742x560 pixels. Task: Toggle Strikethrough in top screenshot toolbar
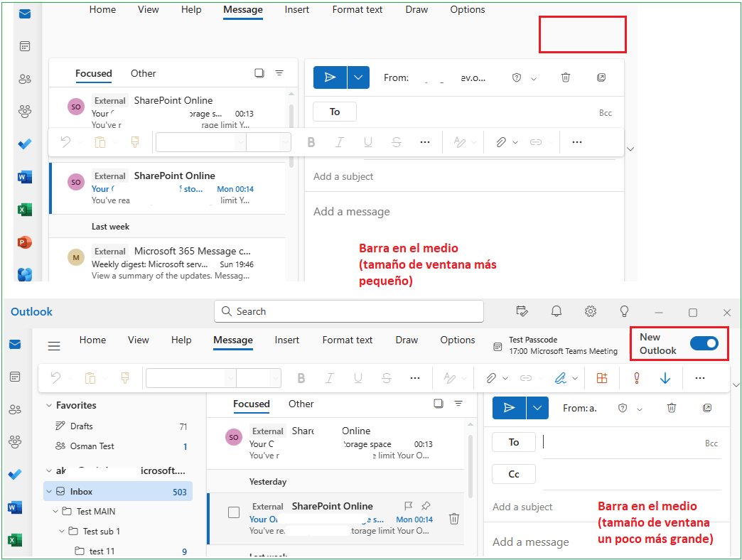tap(397, 142)
